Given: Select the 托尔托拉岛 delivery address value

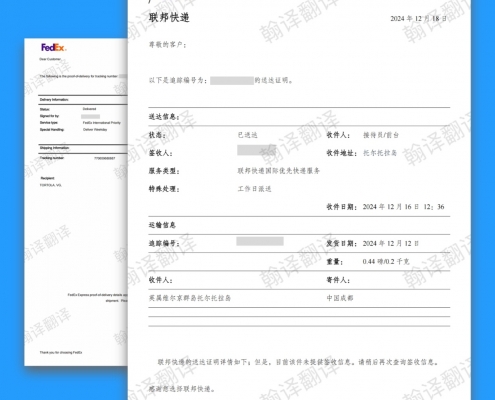Looking at the screenshot, I should (380, 153).
